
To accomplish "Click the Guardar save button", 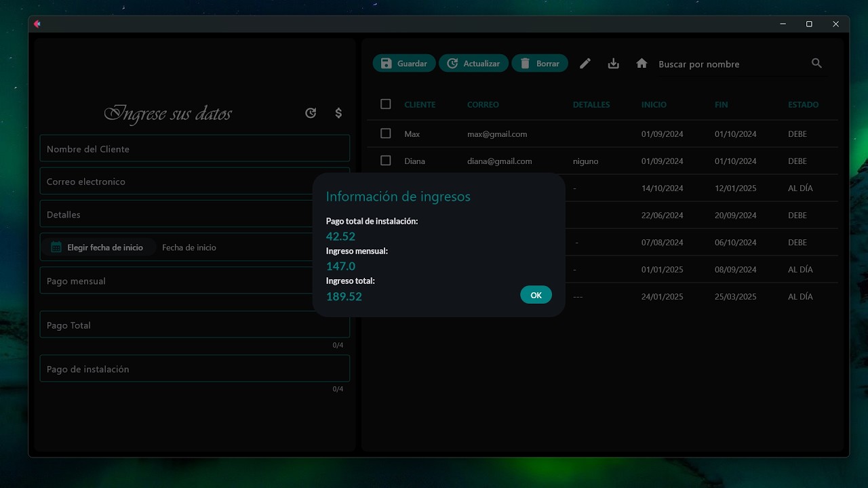I will [404, 64].
